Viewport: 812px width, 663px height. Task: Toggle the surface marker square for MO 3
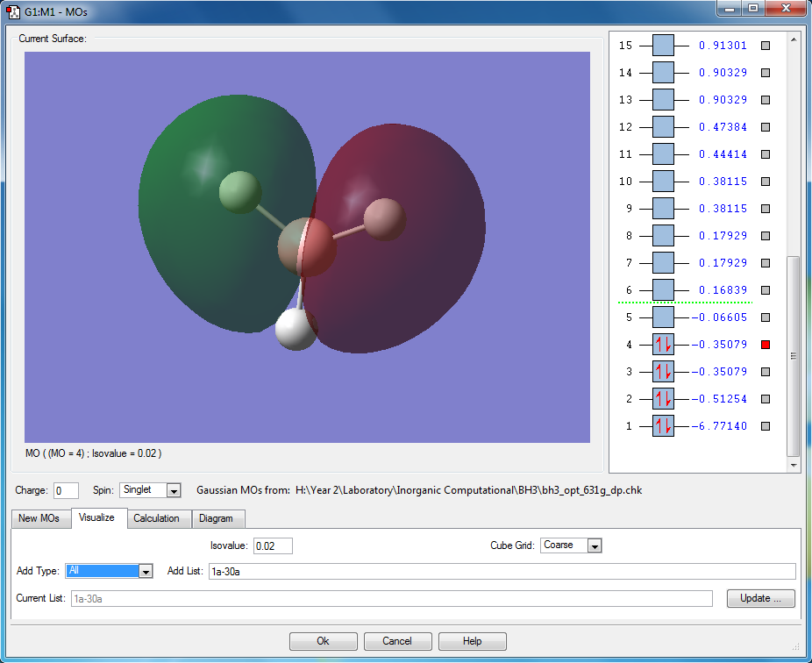(x=765, y=372)
